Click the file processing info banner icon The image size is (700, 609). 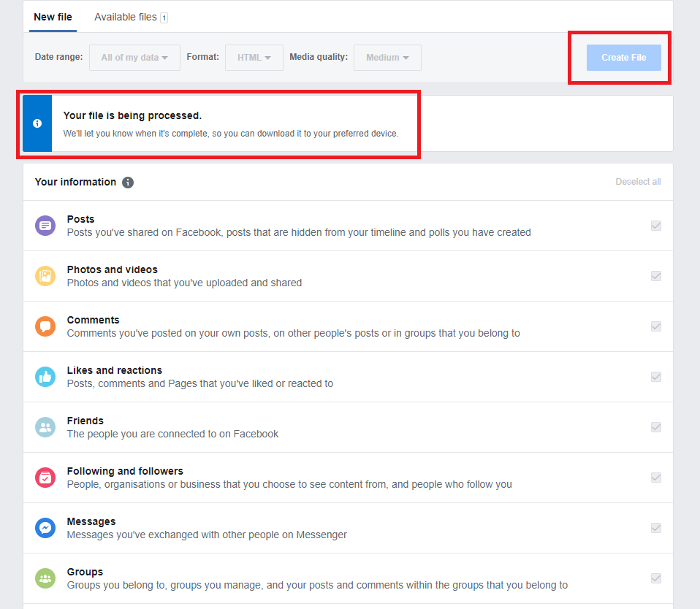point(37,123)
